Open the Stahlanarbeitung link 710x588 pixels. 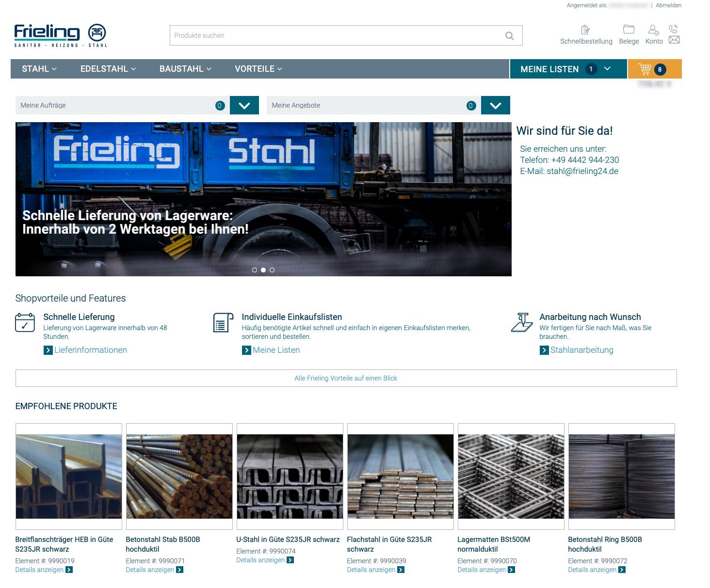(x=582, y=350)
